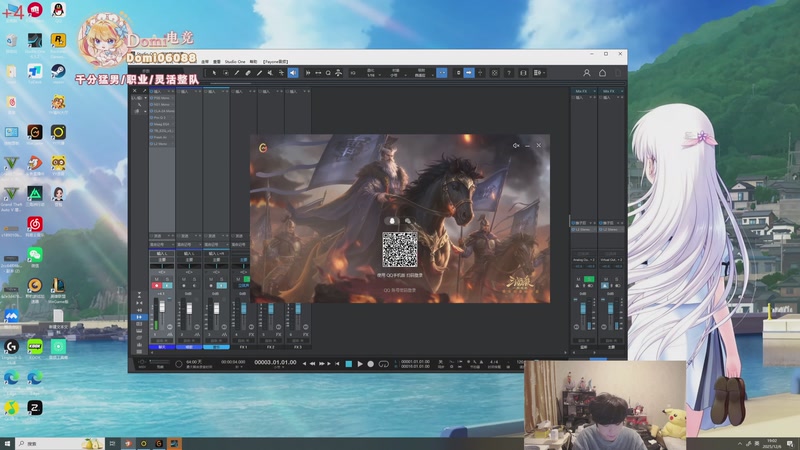
Task: Open the Steam desktop shortcut
Action: point(59,72)
